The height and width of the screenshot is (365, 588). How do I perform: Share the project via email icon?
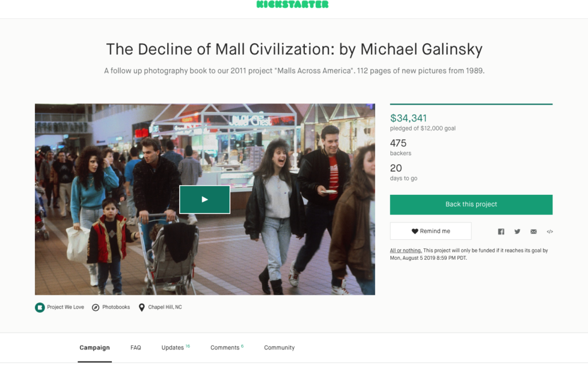pyautogui.click(x=533, y=231)
